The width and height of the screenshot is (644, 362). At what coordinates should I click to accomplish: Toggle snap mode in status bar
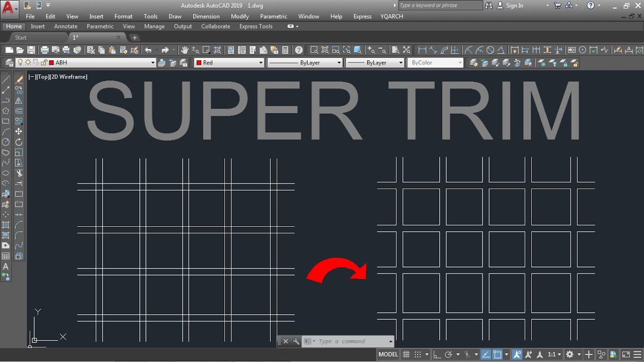pos(418,354)
